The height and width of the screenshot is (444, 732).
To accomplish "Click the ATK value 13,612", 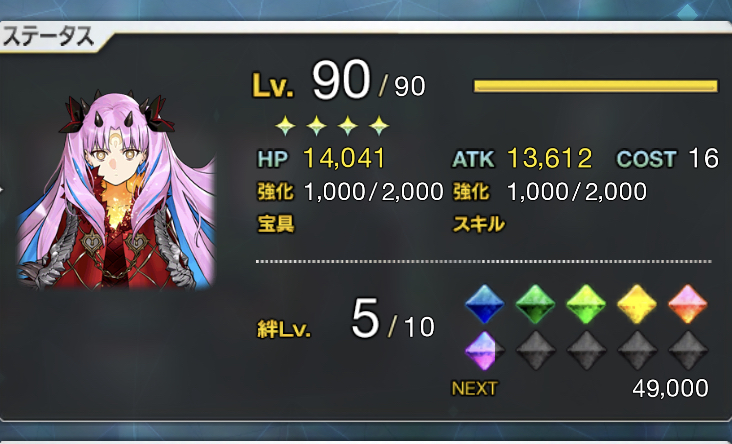I will [x=549, y=158].
